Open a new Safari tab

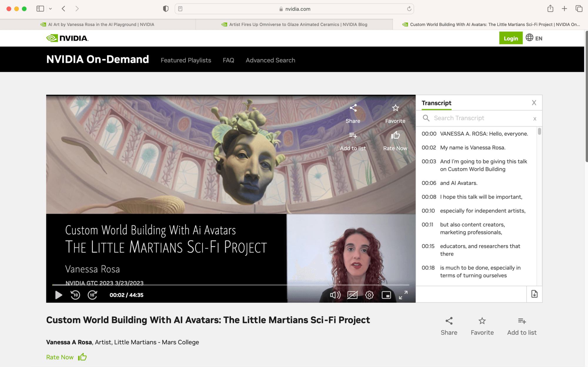564,9
